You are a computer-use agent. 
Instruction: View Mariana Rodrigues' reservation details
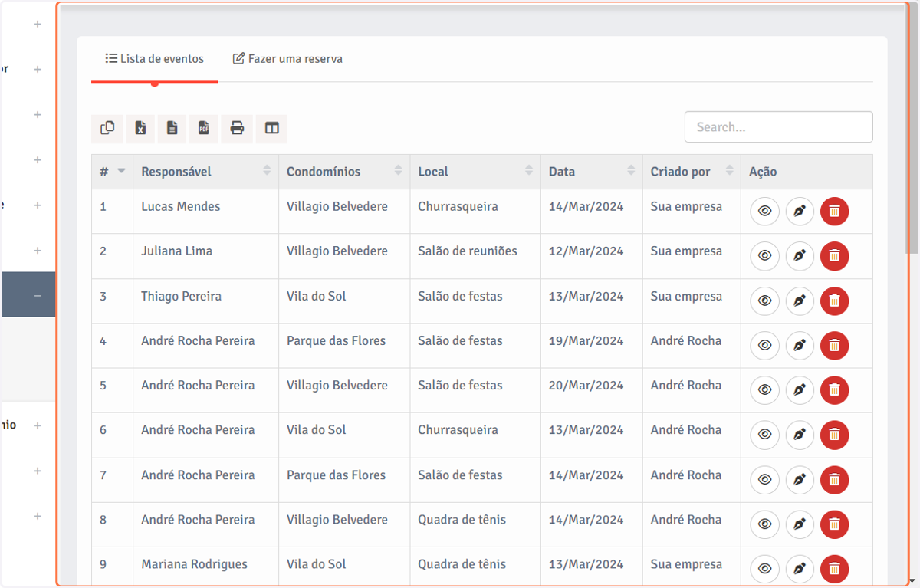pos(764,569)
